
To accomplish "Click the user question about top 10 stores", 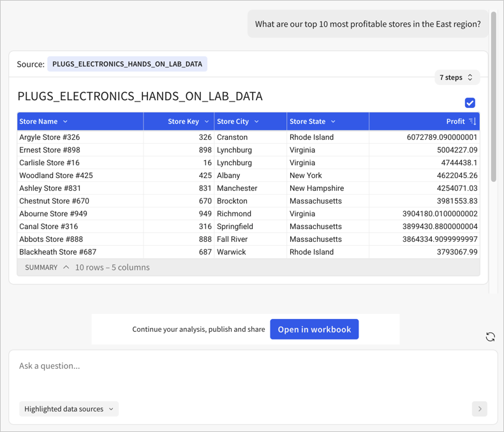I will (x=367, y=24).
